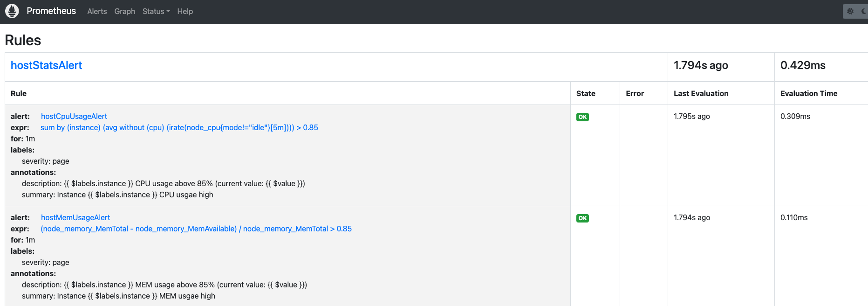Go to the Alerts page
Image resolution: width=868 pixels, height=306 pixels.
click(97, 11)
